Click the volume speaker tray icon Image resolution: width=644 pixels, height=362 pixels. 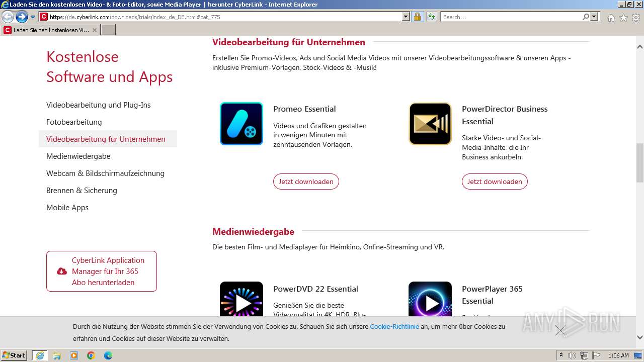572,355
